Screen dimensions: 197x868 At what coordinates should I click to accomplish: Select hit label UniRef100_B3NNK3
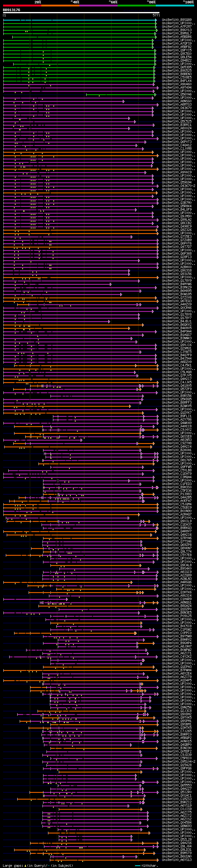pyautogui.click(x=177, y=339)
